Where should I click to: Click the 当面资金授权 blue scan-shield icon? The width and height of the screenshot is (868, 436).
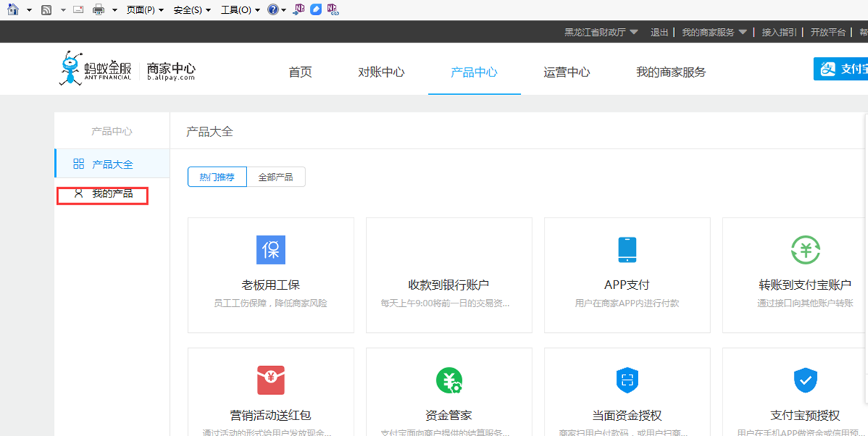tap(627, 379)
